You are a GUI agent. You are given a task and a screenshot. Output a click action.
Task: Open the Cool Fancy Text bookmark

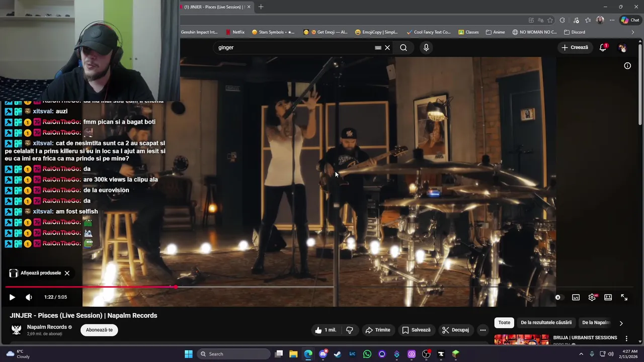pos(429,32)
